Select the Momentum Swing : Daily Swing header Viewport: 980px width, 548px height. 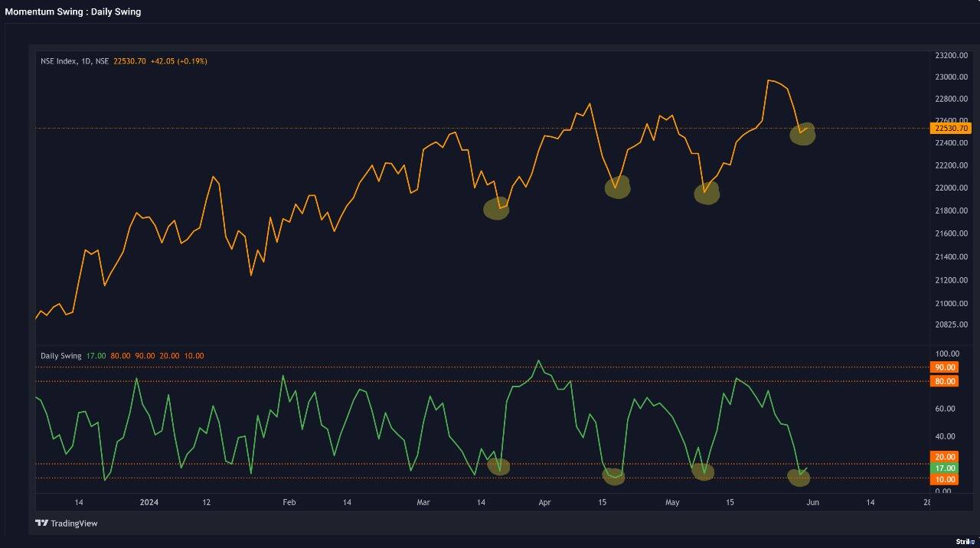pyautogui.click(x=72, y=11)
